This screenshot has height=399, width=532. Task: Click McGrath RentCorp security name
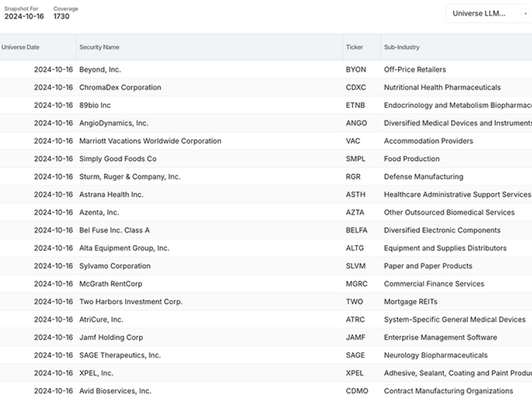click(111, 284)
